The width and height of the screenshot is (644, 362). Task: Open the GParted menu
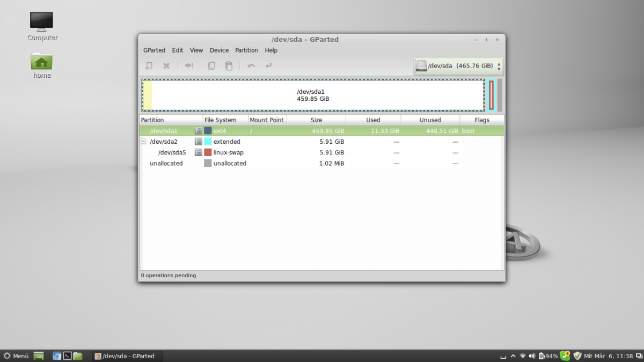pos(154,50)
